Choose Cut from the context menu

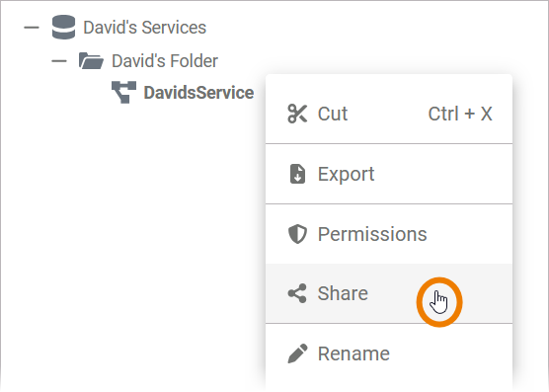pos(389,114)
